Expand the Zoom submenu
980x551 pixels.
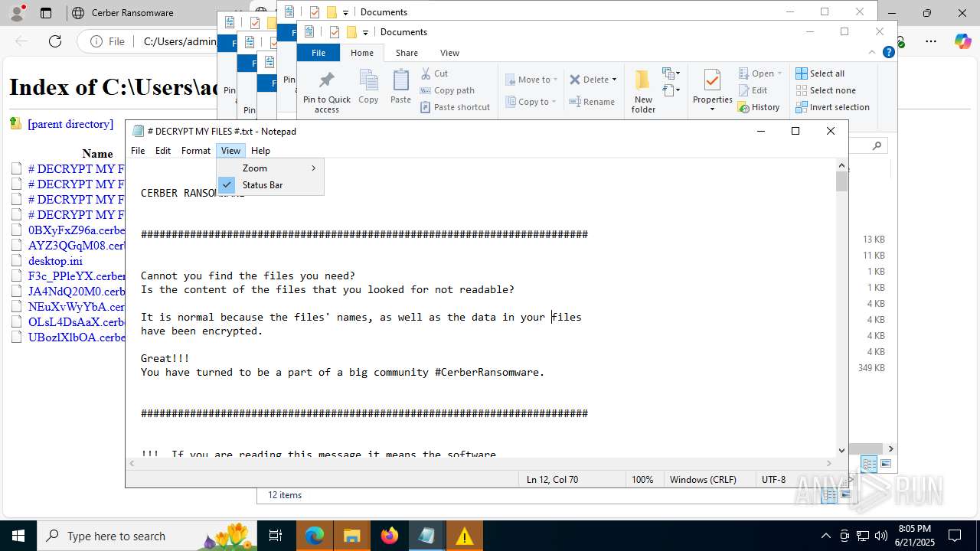(x=270, y=168)
